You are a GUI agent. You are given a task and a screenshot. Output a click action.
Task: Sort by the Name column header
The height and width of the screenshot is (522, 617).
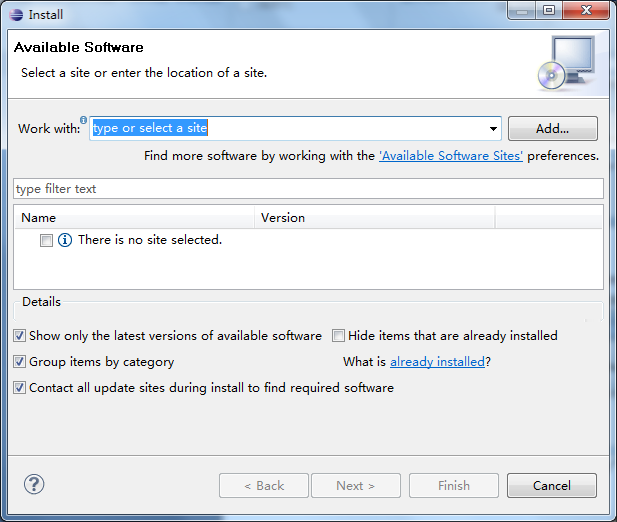pos(134,217)
